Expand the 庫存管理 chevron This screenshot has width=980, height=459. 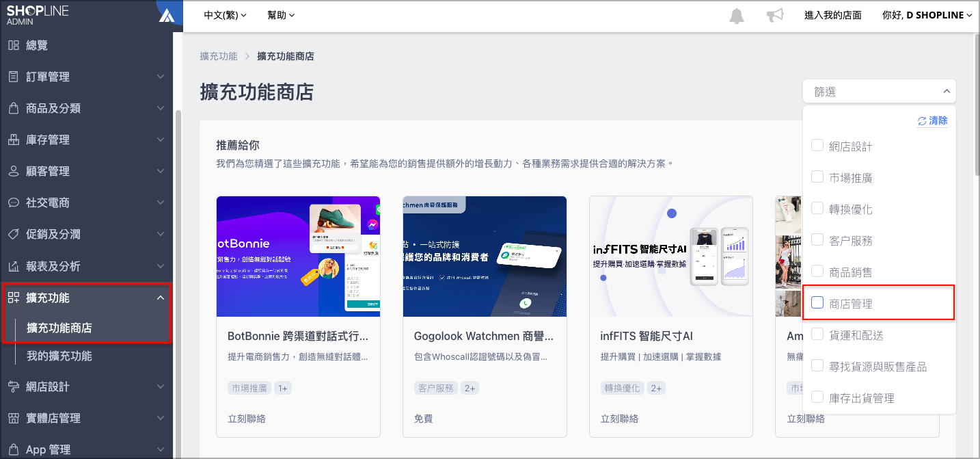[160, 140]
